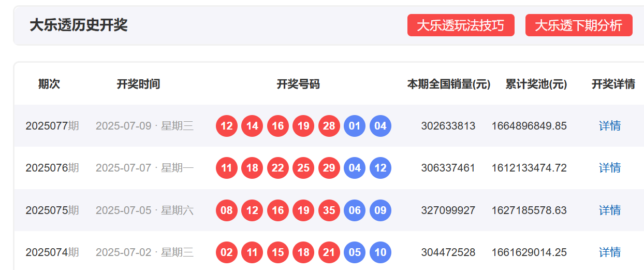Click sales figure 306337461
Image resolution: width=644 pixels, height=270 pixels.
(x=448, y=168)
